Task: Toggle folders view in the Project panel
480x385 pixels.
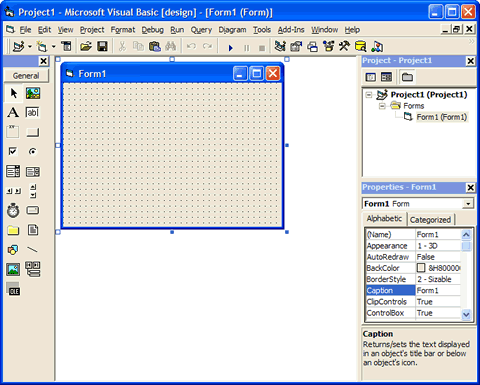Action: pyautogui.click(x=407, y=77)
